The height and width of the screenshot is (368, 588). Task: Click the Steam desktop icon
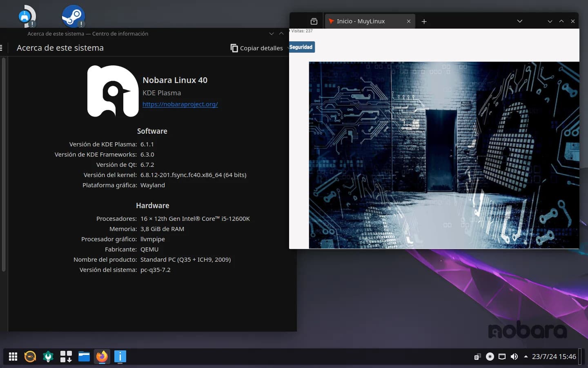[x=73, y=16]
